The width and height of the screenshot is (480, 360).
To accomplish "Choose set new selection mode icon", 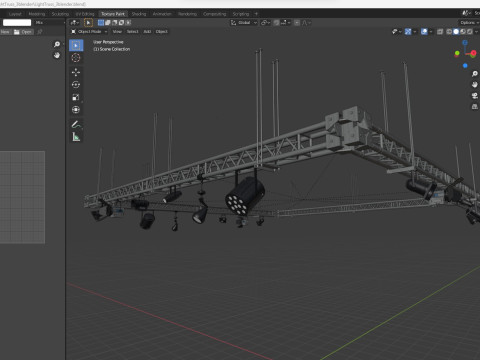I will 101,23.
